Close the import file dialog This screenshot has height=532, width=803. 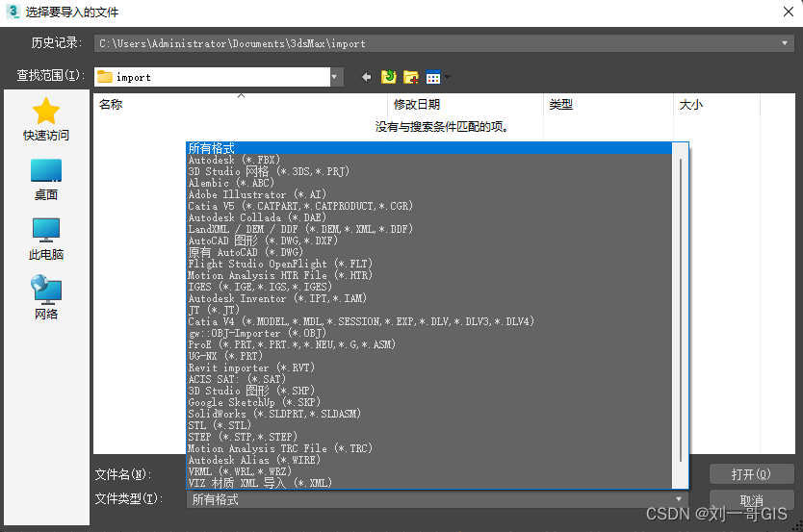789,12
